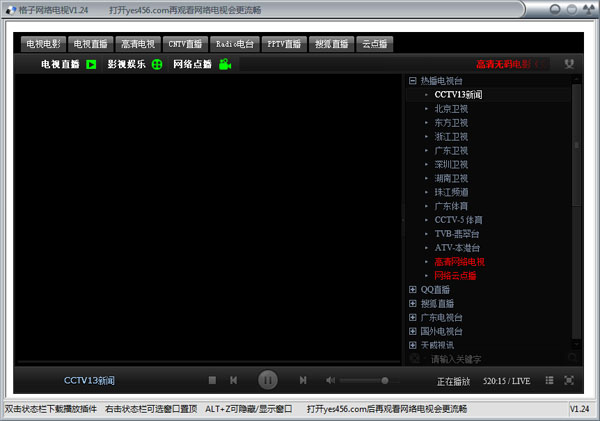The width and height of the screenshot is (600, 421).
Task: Play 湖南卫视 channel
Action: pos(451,178)
